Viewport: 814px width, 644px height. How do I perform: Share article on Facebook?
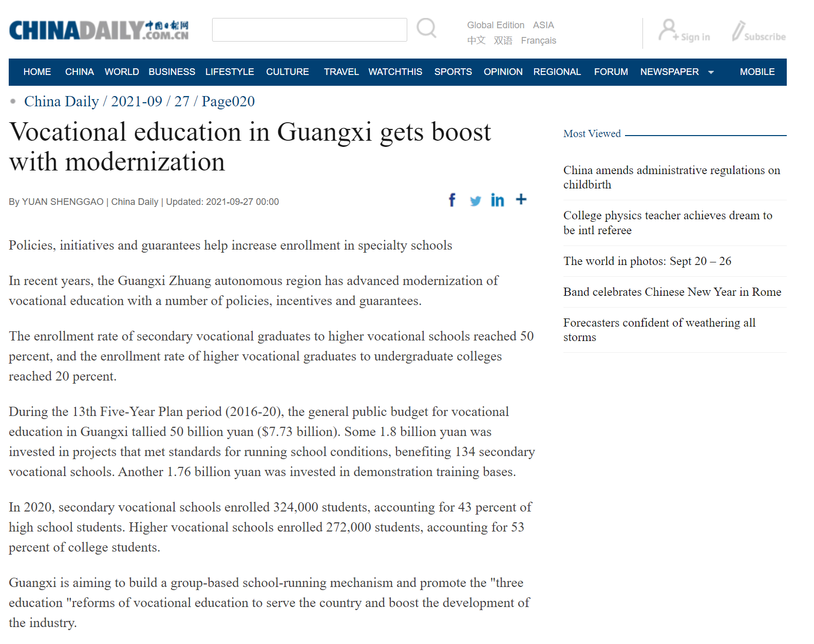click(x=452, y=200)
